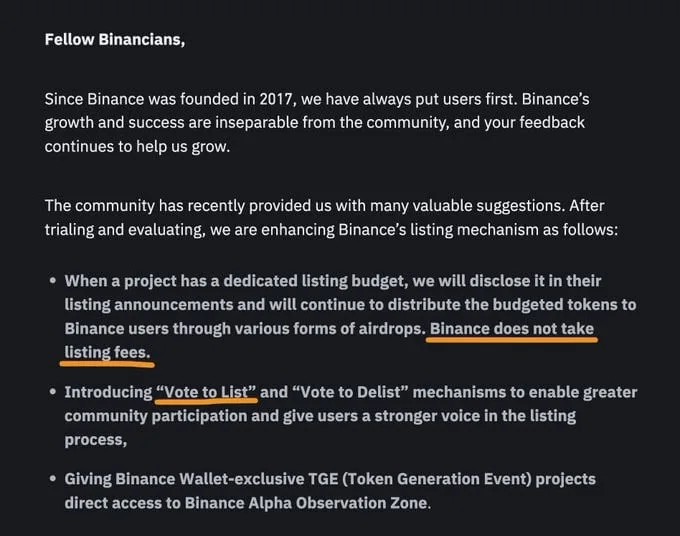The image size is (680, 536).
Task: Click the word "process," ending second bullet
Action: coord(96,440)
